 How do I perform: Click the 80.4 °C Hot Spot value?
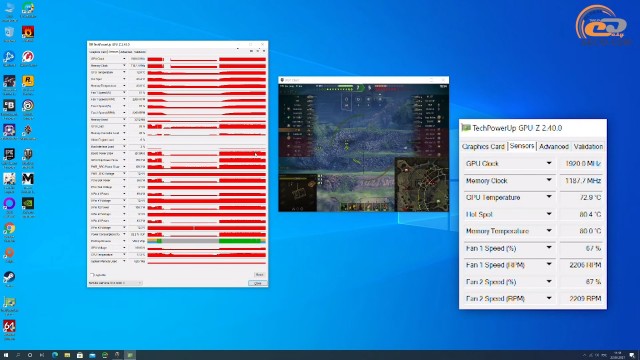tap(590, 214)
